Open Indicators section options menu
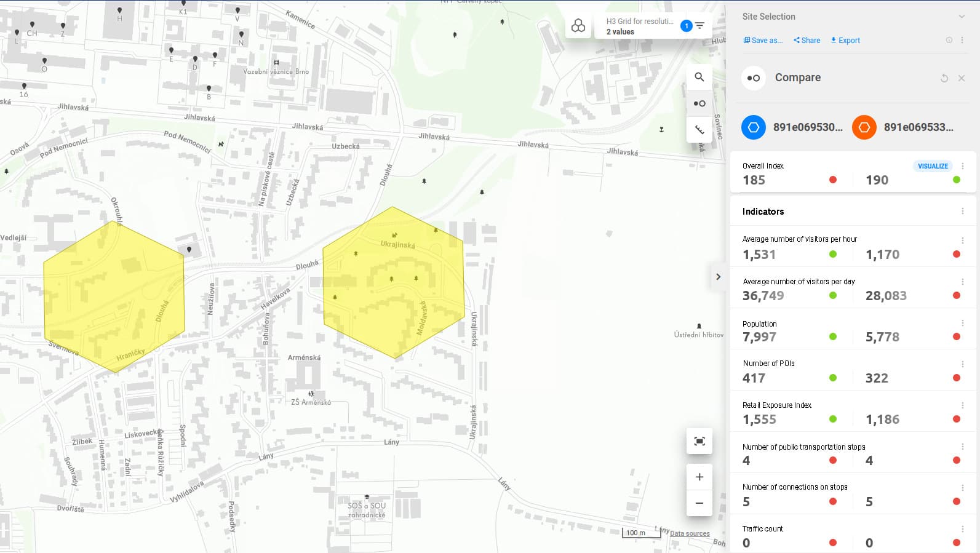The height and width of the screenshot is (553, 980). [x=963, y=211]
